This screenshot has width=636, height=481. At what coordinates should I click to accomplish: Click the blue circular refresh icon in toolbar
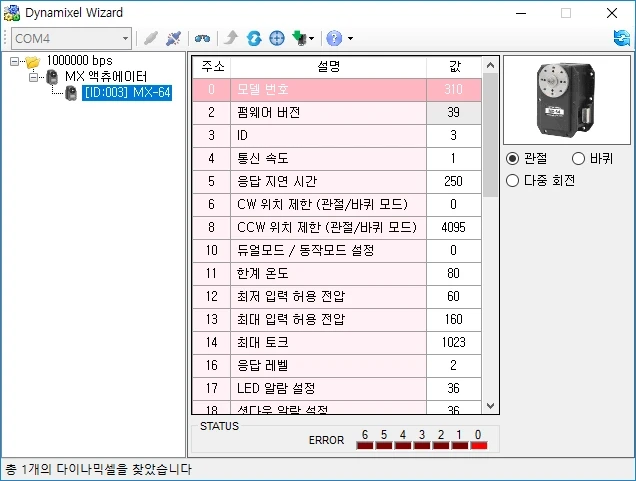(254, 38)
